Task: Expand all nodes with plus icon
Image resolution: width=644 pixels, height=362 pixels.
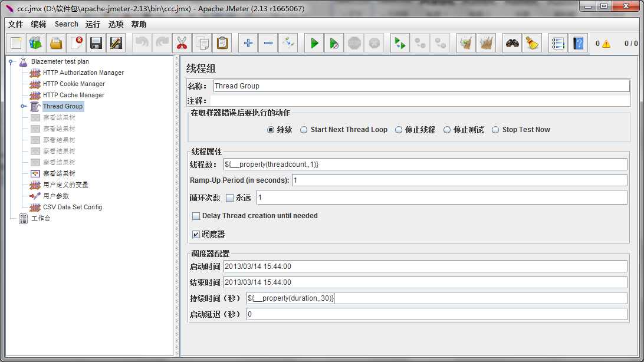Action: [x=248, y=43]
